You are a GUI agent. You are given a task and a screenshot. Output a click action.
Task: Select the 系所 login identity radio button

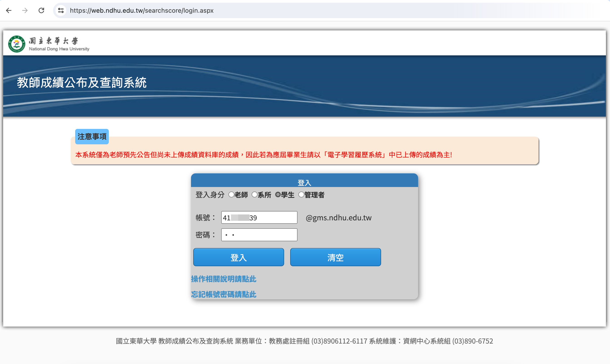coord(255,195)
